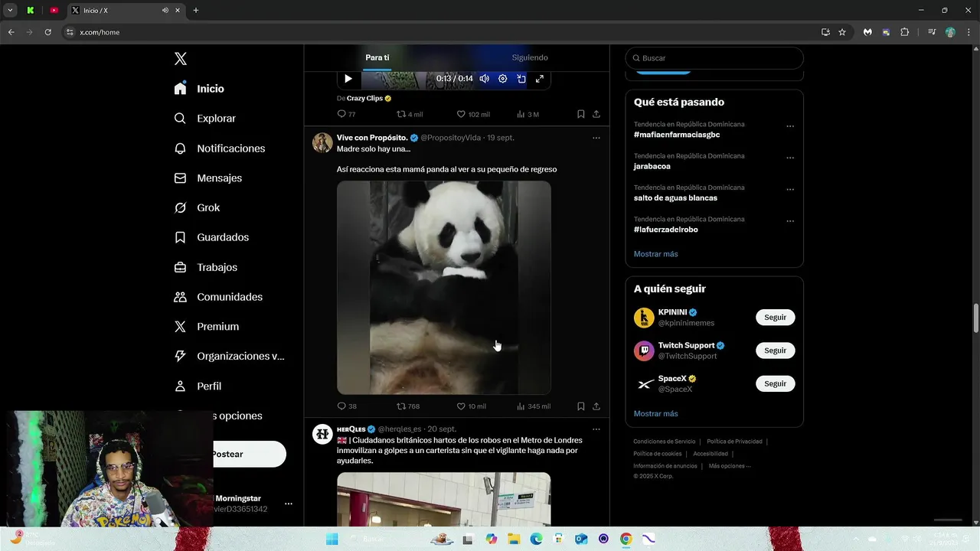The height and width of the screenshot is (551, 980).
Task: Click the Postear button
Action: (x=249, y=454)
